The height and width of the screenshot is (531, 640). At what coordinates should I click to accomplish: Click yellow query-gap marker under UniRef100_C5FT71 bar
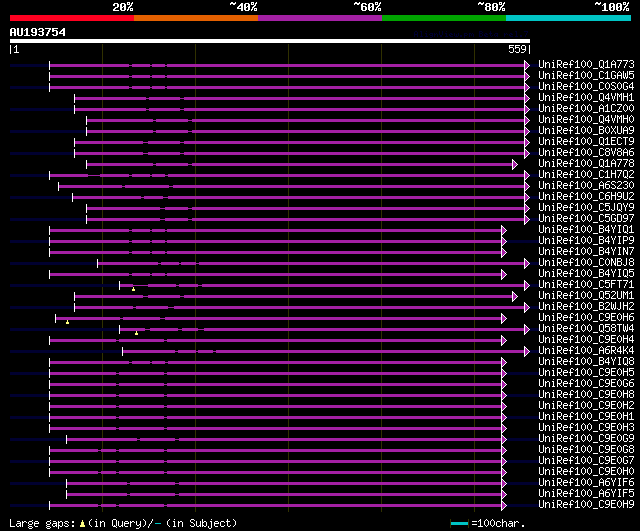point(133,289)
